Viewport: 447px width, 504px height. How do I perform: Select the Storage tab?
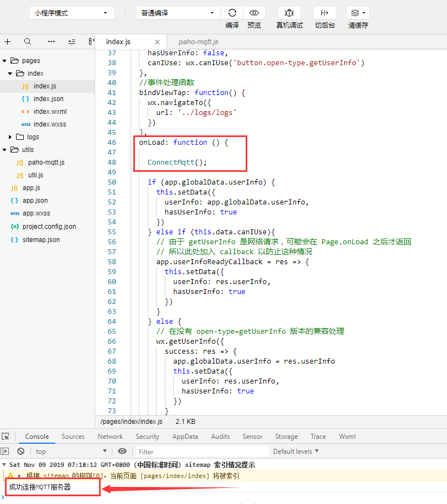pyautogui.click(x=287, y=437)
